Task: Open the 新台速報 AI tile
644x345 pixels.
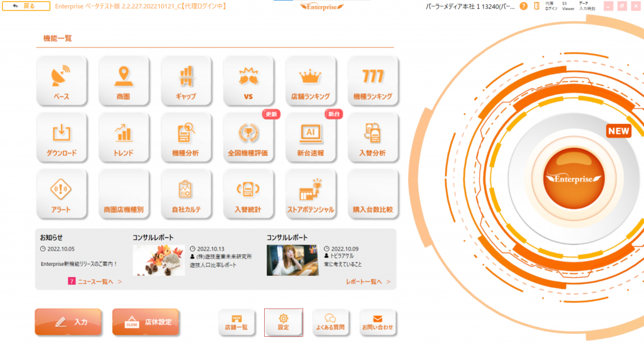Action: [311, 138]
